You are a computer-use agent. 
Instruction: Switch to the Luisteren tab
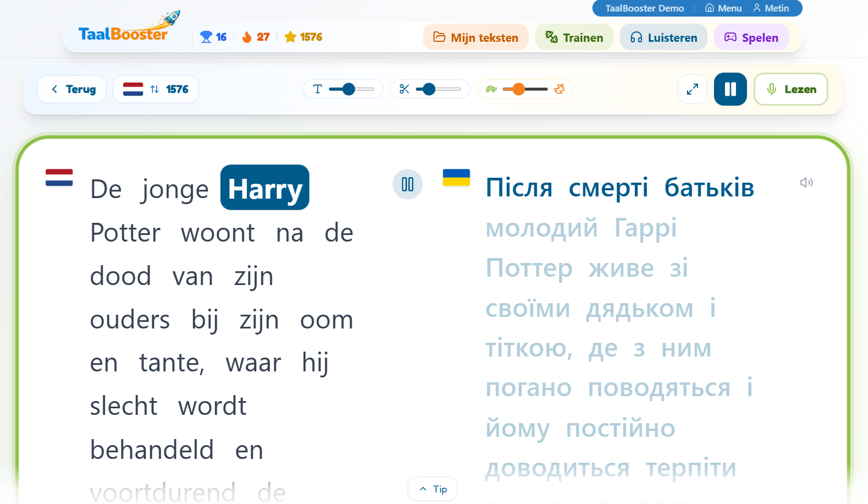pyautogui.click(x=663, y=37)
